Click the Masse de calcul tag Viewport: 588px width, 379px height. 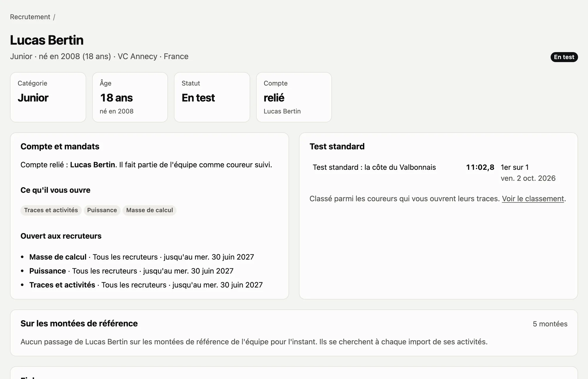click(149, 210)
